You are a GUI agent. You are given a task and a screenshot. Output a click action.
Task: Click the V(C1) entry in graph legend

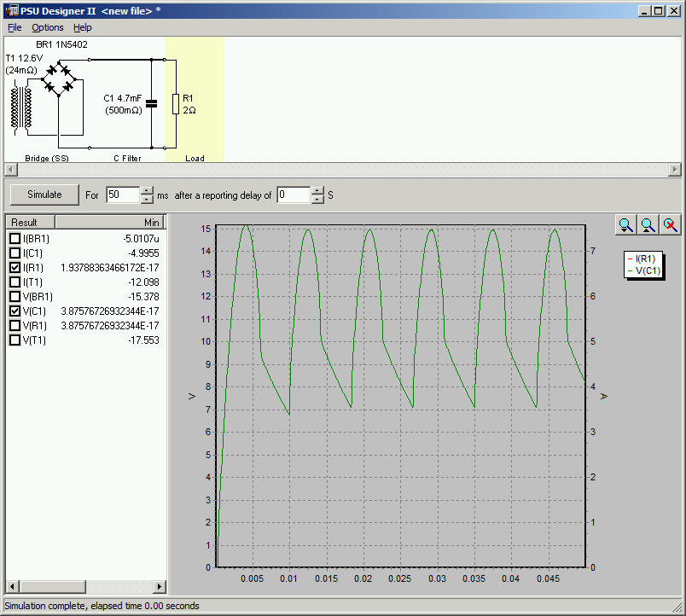(x=643, y=270)
